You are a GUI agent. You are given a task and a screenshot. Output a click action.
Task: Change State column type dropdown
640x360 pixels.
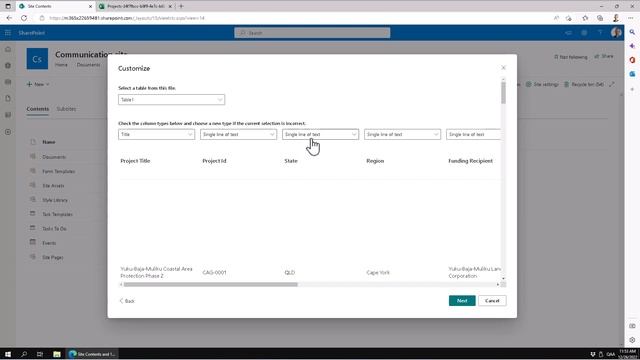click(x=320, y=134)
